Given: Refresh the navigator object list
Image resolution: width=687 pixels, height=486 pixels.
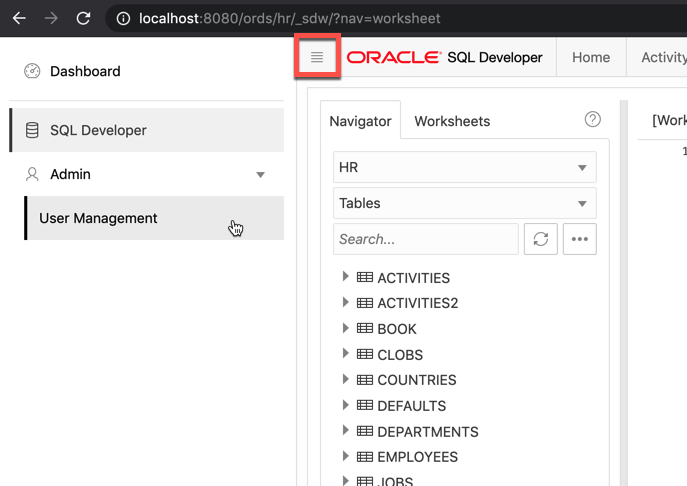Looking at the screenshot, I should coord(541,239).
